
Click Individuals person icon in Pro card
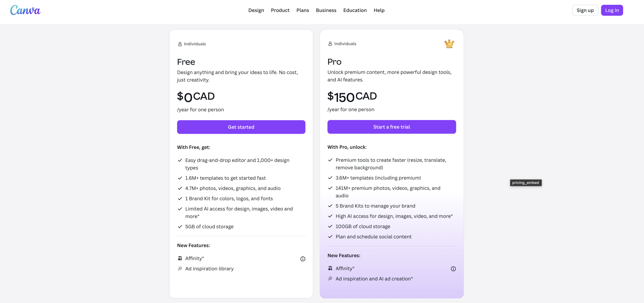[330, 44]
